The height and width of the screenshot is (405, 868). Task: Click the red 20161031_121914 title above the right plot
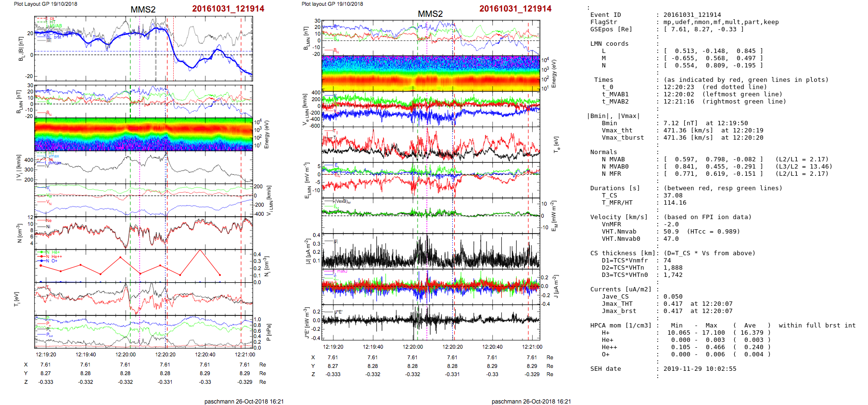pyautogui.click(x=515, y=9)
